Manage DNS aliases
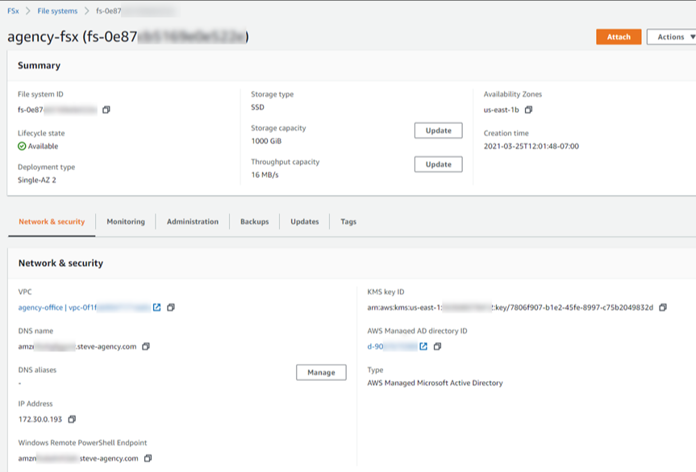 321,373
